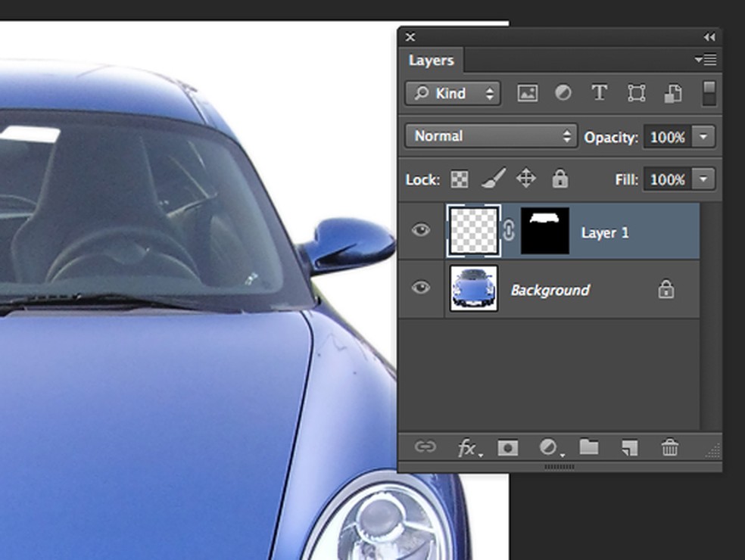Image resolution: width=745 pixels, height=560 pixels.
Task: Filter layers by adjustment layer icon
Action: click(563, 93)
